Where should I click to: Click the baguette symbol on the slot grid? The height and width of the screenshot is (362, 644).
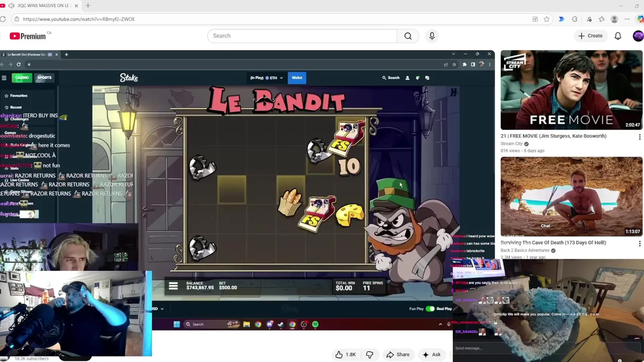(290, 203)
